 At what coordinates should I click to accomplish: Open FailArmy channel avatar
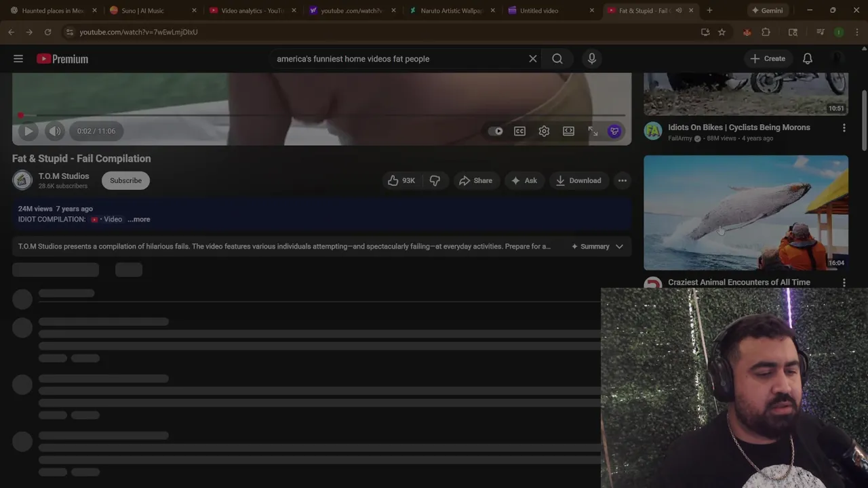click(x=653, y=131)
